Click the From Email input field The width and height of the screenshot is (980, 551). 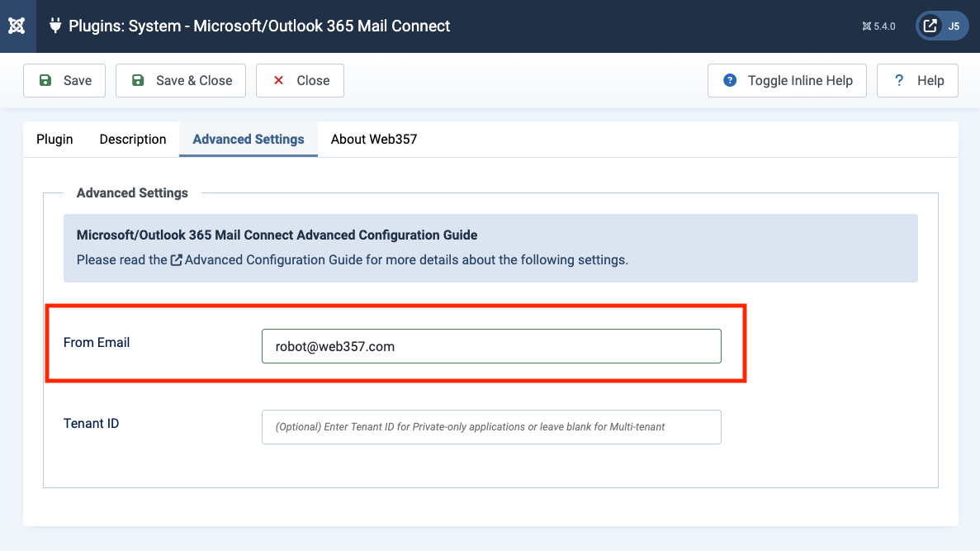tap(491, 346)
